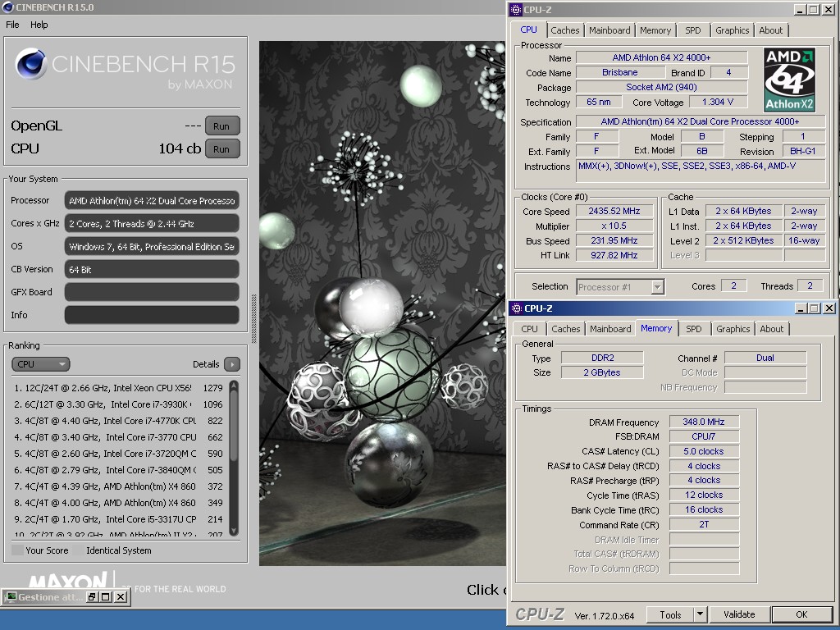
Task: Click the OK button in CPU-Z
Action: pyautogui.click(x=801, y=614)
